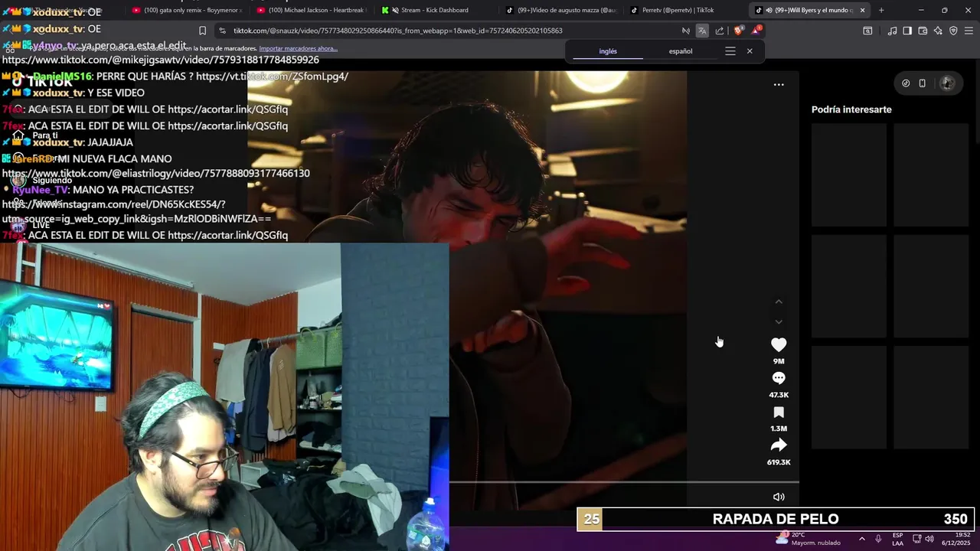Open the Brave Wallet icon

click(923, 31)
